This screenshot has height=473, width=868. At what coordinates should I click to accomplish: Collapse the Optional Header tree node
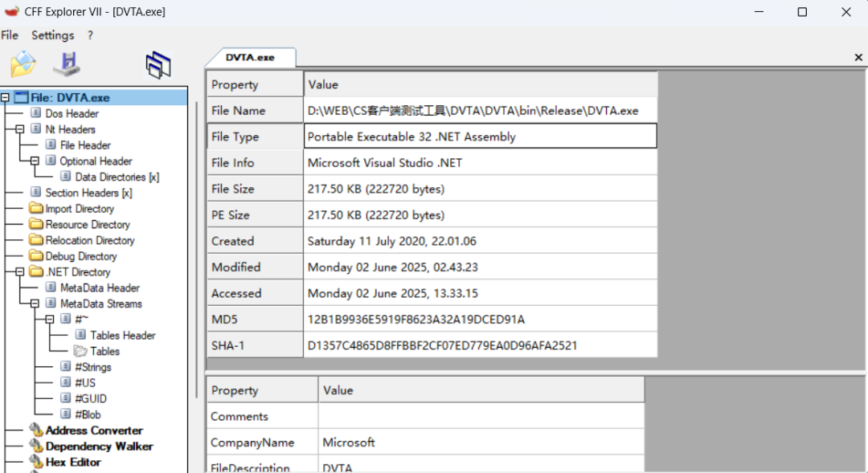coord(35,161)
